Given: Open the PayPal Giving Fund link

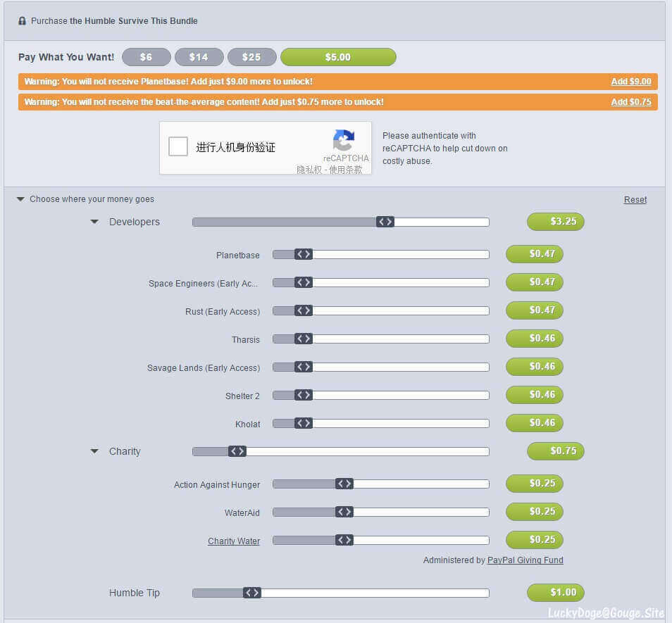Looking at the screenshot, I should point(525,560).
